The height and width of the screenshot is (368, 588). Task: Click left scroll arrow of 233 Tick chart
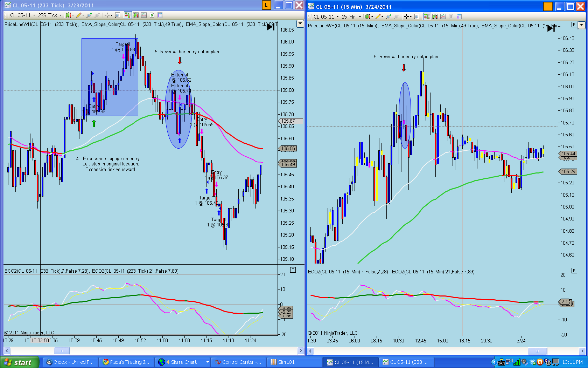coord(7,350)
